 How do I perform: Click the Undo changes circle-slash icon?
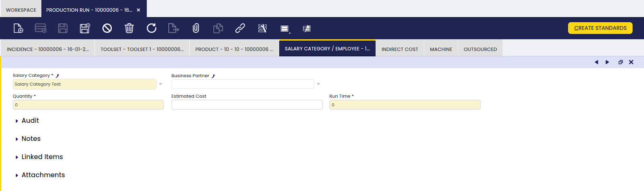[x=107, y=28]
